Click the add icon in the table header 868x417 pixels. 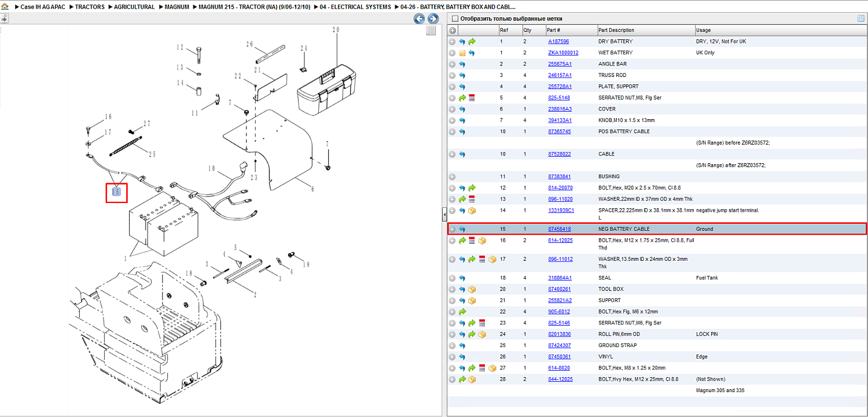(453, 30)
